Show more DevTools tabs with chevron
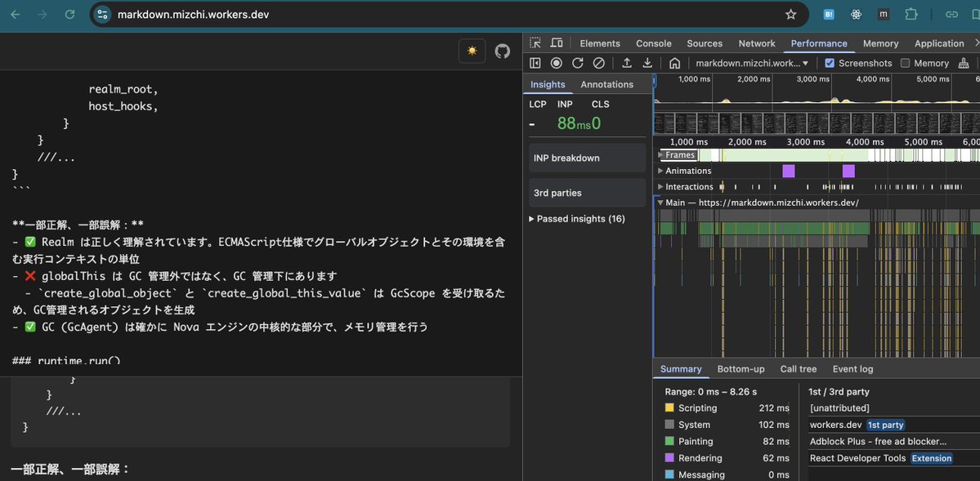 976,43
